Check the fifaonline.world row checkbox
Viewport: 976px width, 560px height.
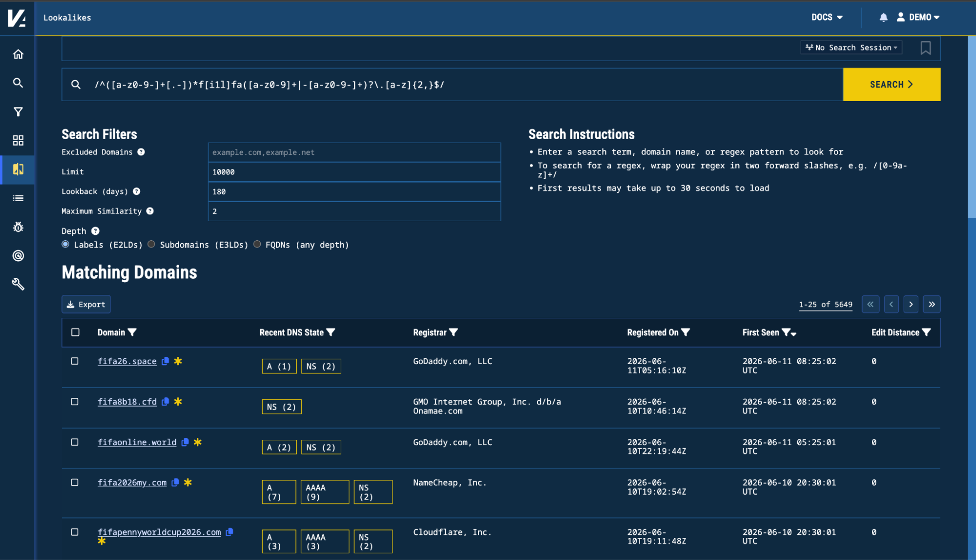75,442
